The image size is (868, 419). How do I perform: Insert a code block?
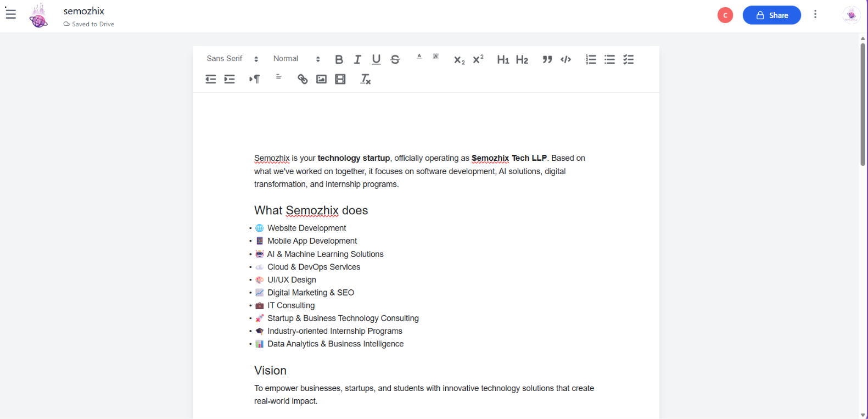point(566,59)
